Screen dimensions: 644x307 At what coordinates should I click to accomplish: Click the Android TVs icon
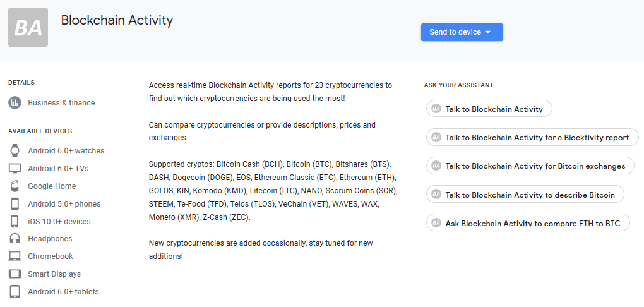tap(15, 169)
